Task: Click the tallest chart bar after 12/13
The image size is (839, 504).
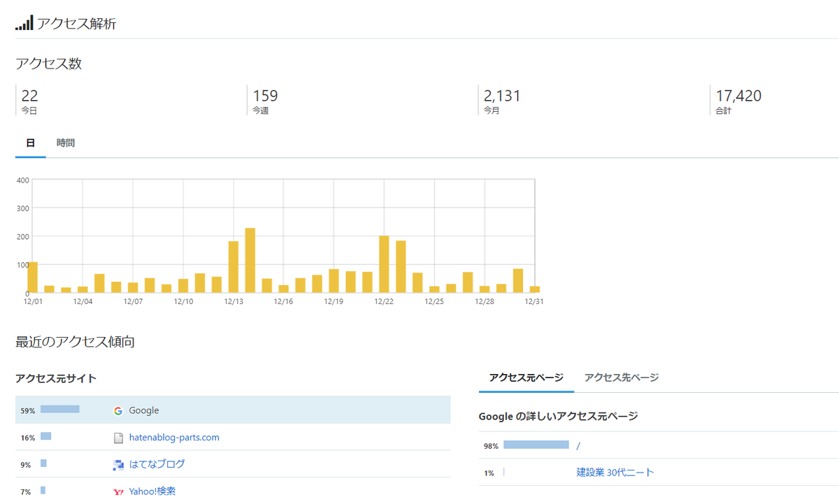Action: [250, 260]
